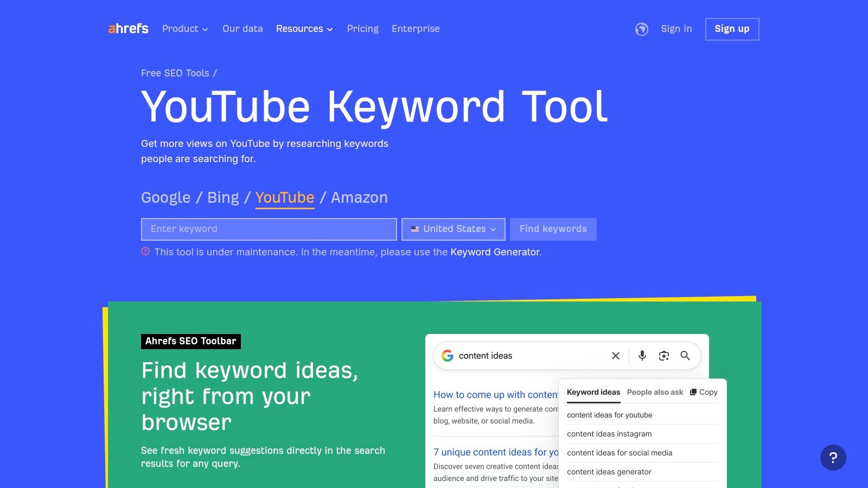This screenshot has height=488, width=868.
Task: Open the help question mark button
Action: point(833,458)
